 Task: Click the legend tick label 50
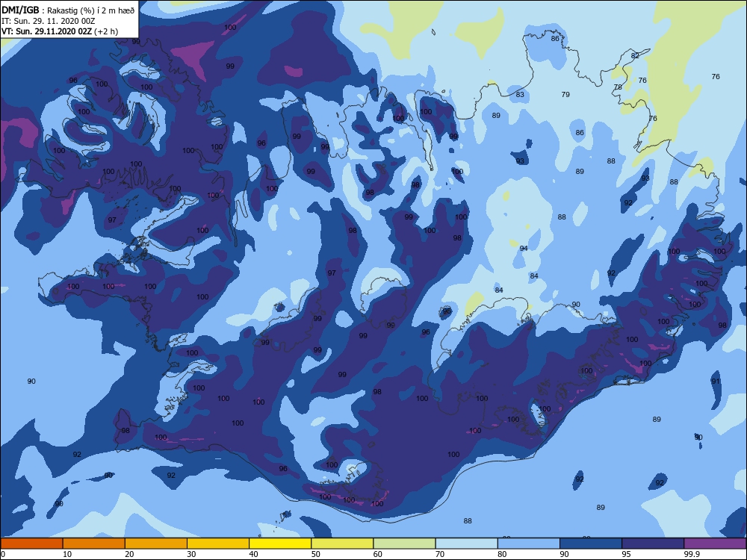315,554
